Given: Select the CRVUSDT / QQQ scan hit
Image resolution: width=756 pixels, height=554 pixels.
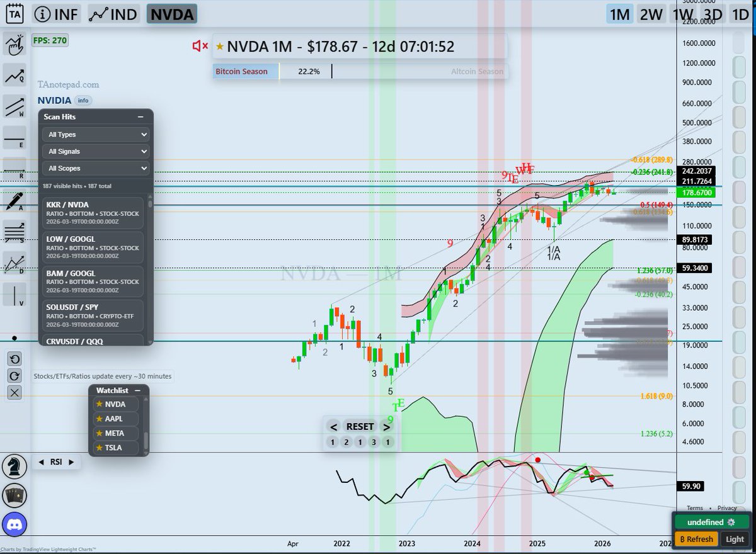Looking at the screenshot, I should pos(94,340).
